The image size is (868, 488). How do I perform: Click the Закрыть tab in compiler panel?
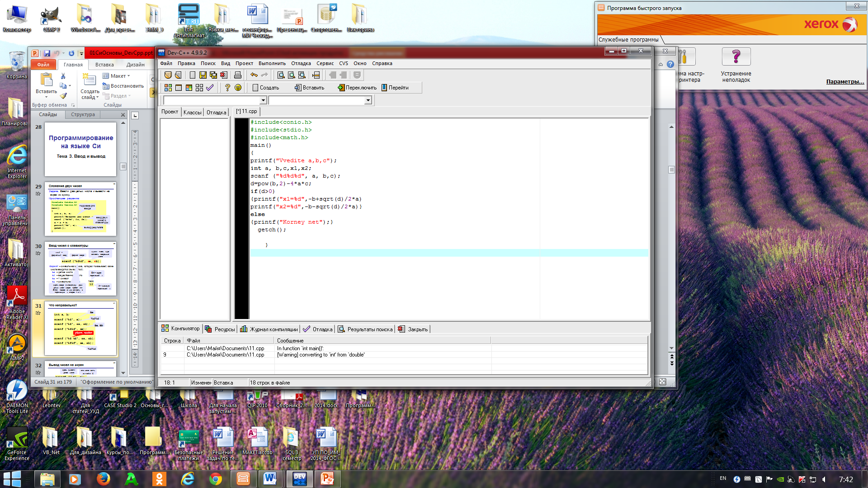coord(413,329)
